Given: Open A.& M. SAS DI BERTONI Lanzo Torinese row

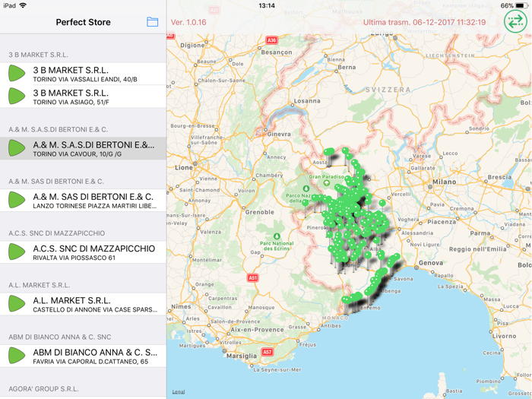Looking at the screenshot, I should tap(83, 200).
